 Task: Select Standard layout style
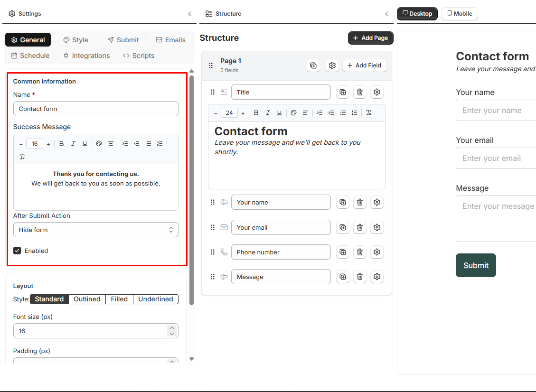point(49,299)
